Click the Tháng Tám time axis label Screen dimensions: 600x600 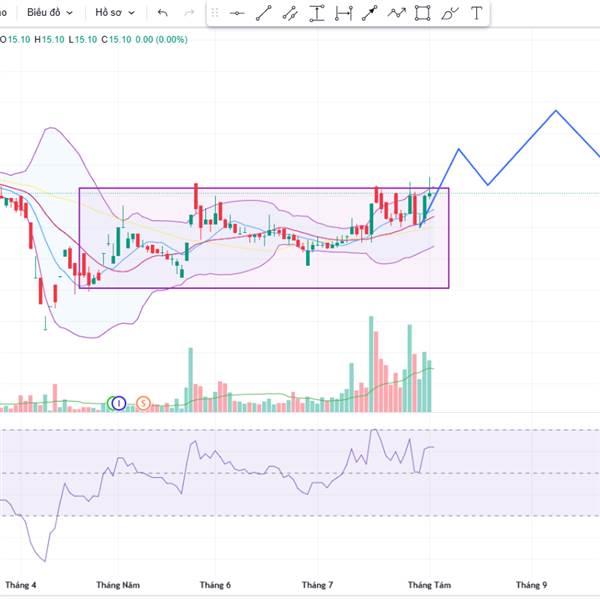[429, 585]
